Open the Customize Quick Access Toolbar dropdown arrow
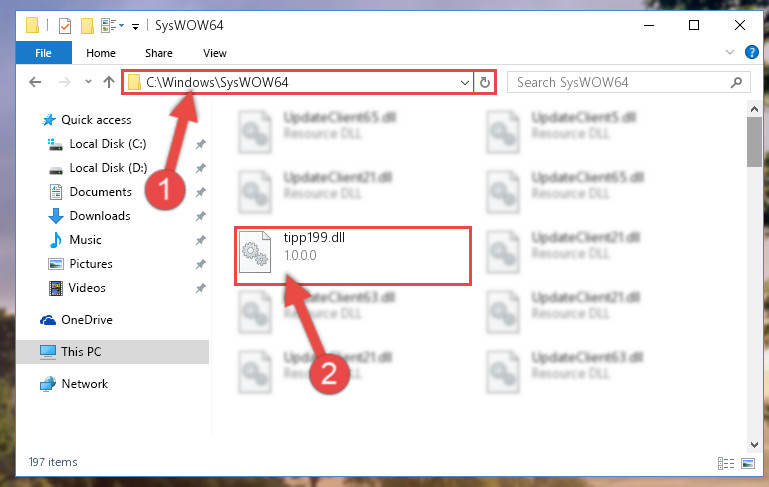This screenshot has width=769, height=487. tap(135, 26)
